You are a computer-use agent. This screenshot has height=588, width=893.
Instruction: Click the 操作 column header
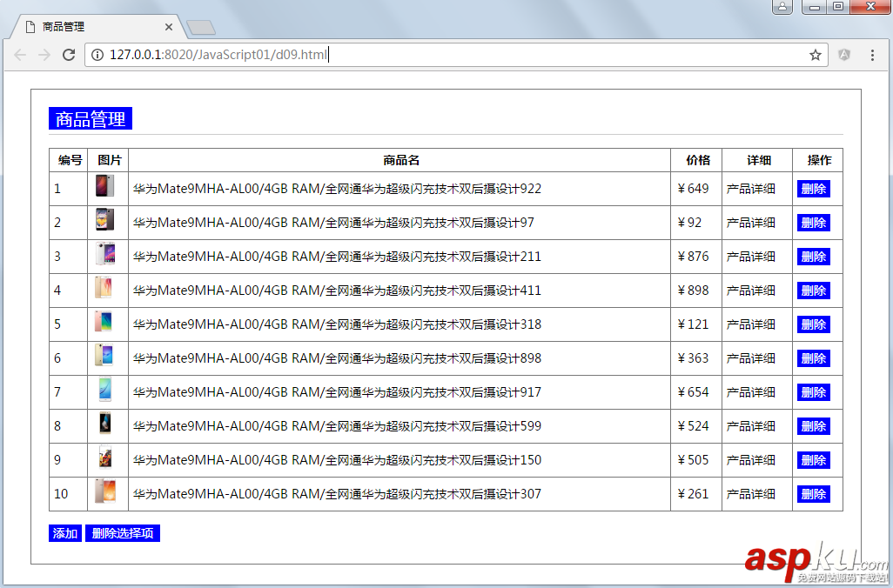819,161
